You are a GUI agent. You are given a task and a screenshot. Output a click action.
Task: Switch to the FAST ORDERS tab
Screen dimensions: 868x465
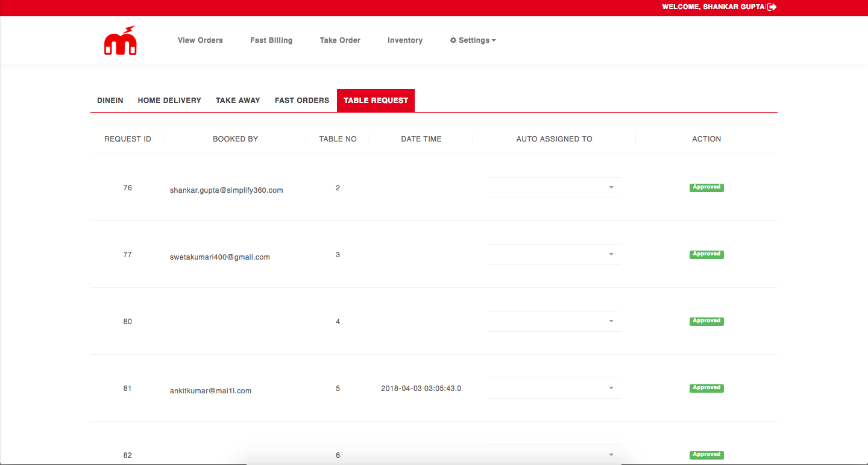click(x=302, y=101)
